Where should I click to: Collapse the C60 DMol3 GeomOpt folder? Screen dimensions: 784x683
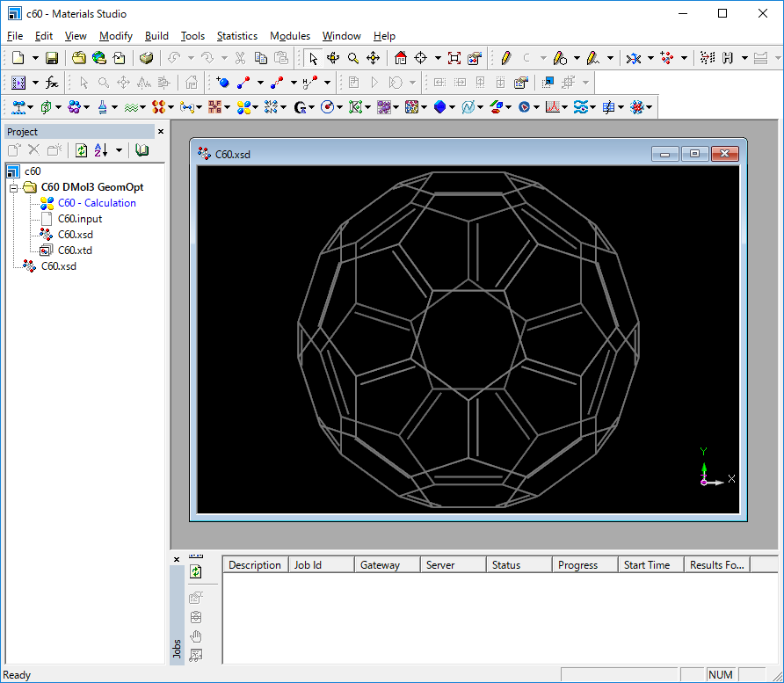[x=14, y=187]
